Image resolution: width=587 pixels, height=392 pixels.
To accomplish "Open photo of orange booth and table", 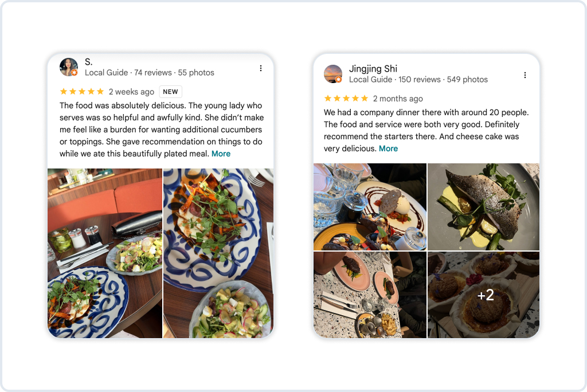I will [105, 253].
